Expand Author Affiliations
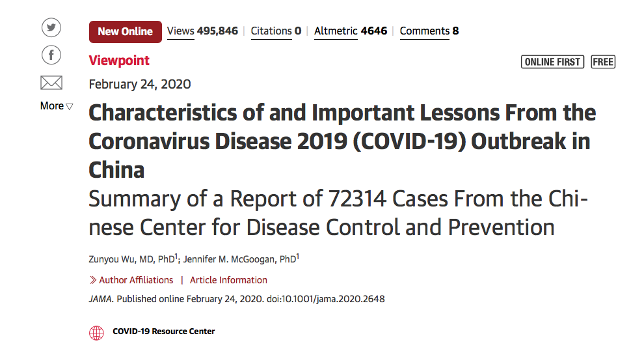This screenshot has width=644, height=353. coord(136,280)
